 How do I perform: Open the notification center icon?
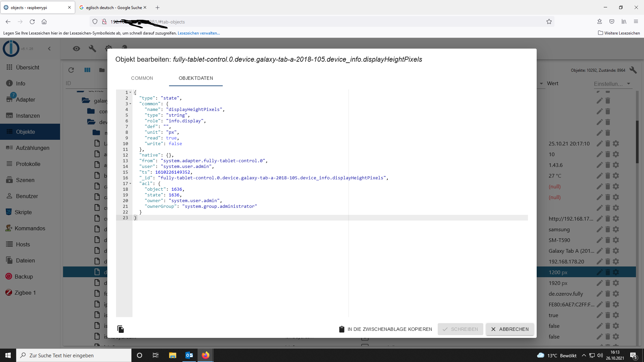point(634,356)
